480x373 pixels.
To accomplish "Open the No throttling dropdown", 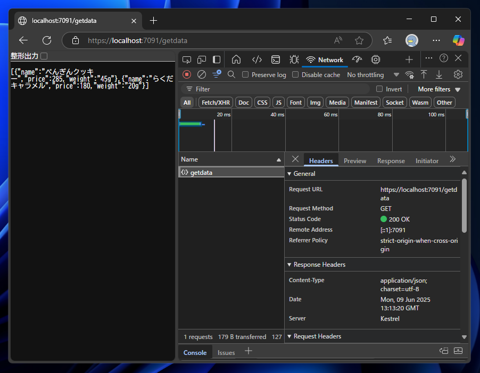I will point(373,75).
